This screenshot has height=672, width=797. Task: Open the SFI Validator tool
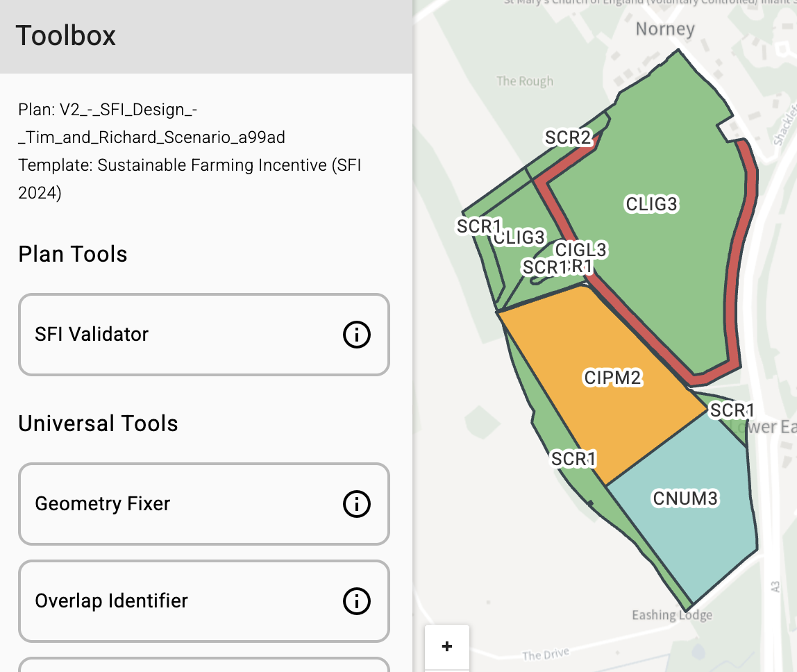click(204, 335)
